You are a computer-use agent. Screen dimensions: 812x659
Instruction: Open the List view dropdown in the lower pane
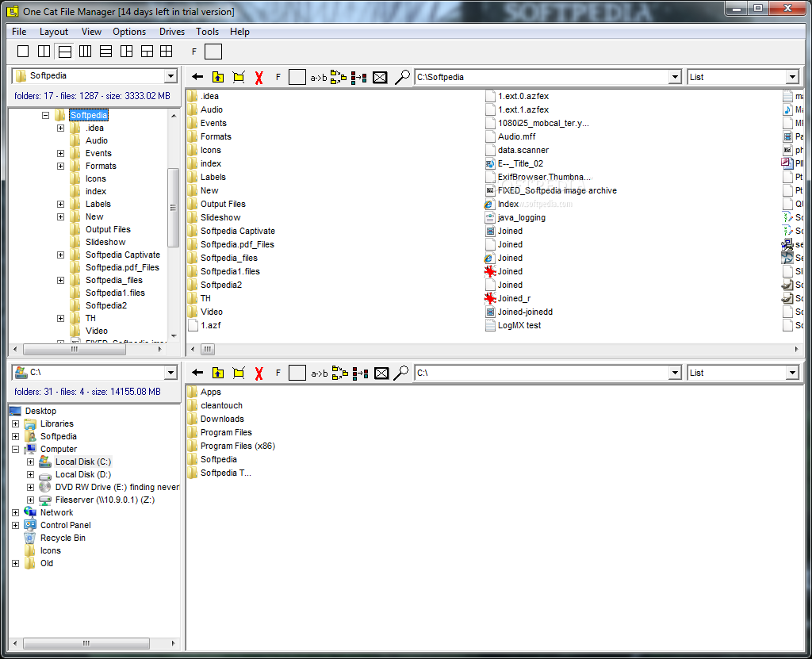pos(792,373)
